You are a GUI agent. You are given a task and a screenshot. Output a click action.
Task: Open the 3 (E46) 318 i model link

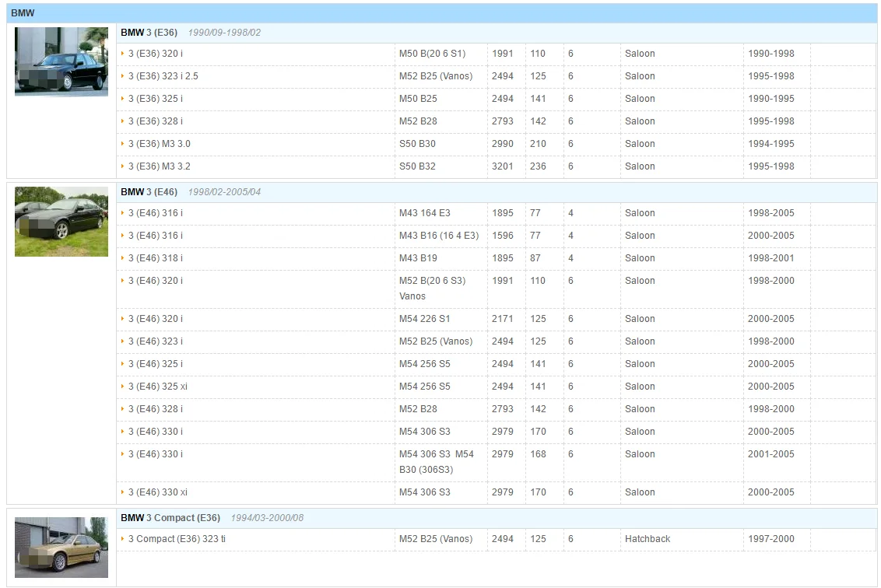point(156,258)
